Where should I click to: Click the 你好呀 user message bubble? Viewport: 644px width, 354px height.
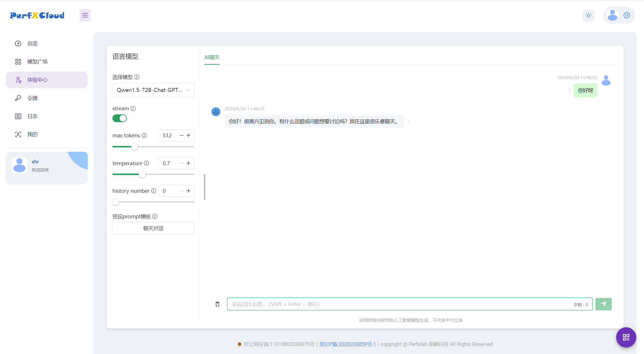tap(586, 91)
